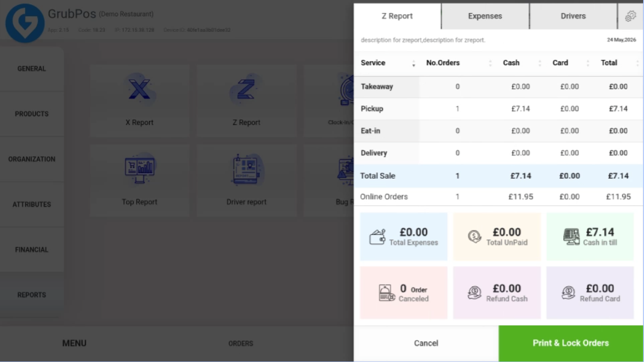644x362 pixels.
Task: Open the PRODUCTS sidebar section
Action: click(x=32, y=114)
